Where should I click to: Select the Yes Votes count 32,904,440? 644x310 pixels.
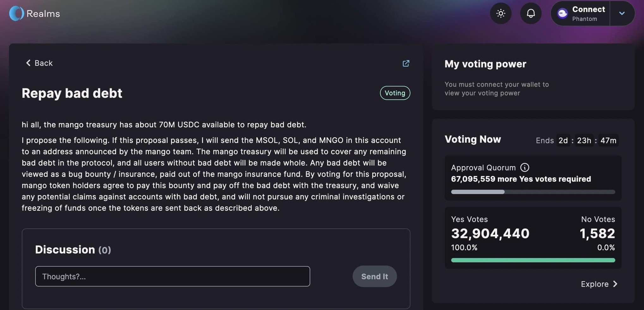pos(490,233)
